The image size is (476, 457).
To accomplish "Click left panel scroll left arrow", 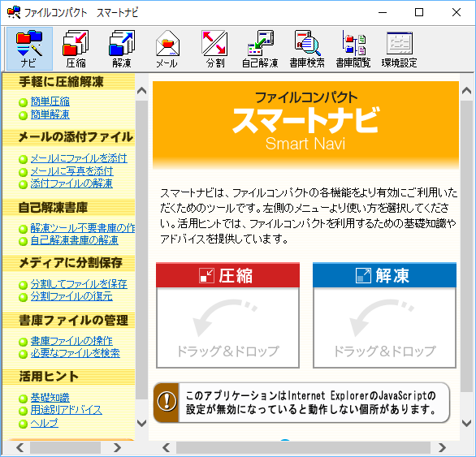I will coord(20,447).
